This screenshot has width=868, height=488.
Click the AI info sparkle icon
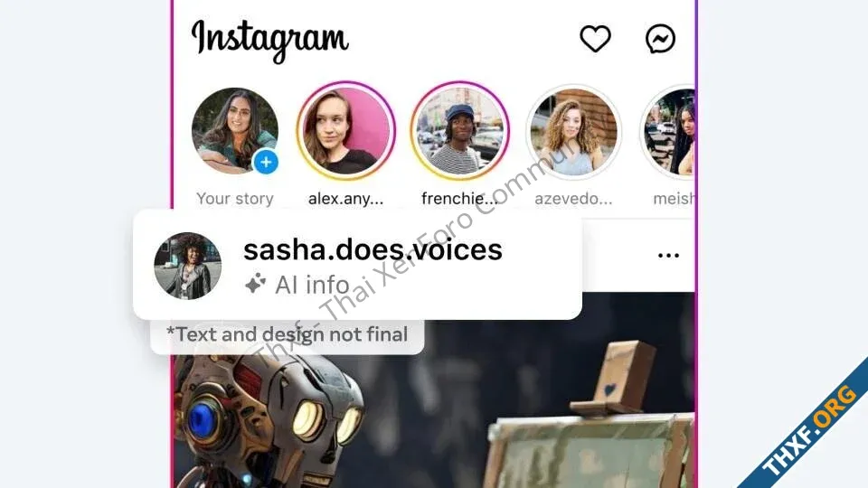pyautogui.click(x=255, y=285)
